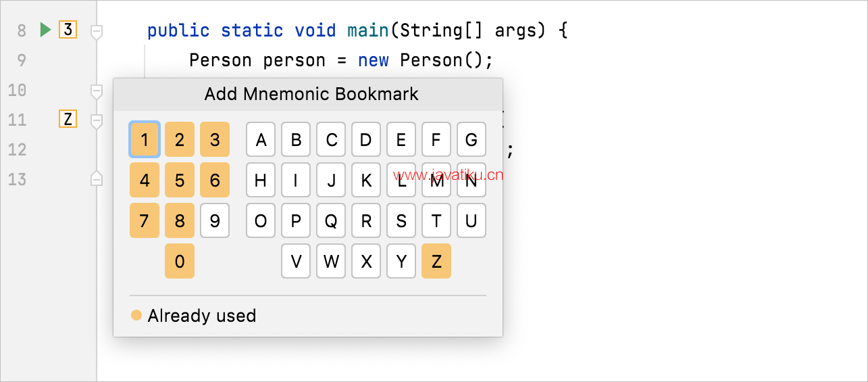Viewport: 868px width, 382px height.
Task: Select the letter G key
Action: [x=471, y=139]
